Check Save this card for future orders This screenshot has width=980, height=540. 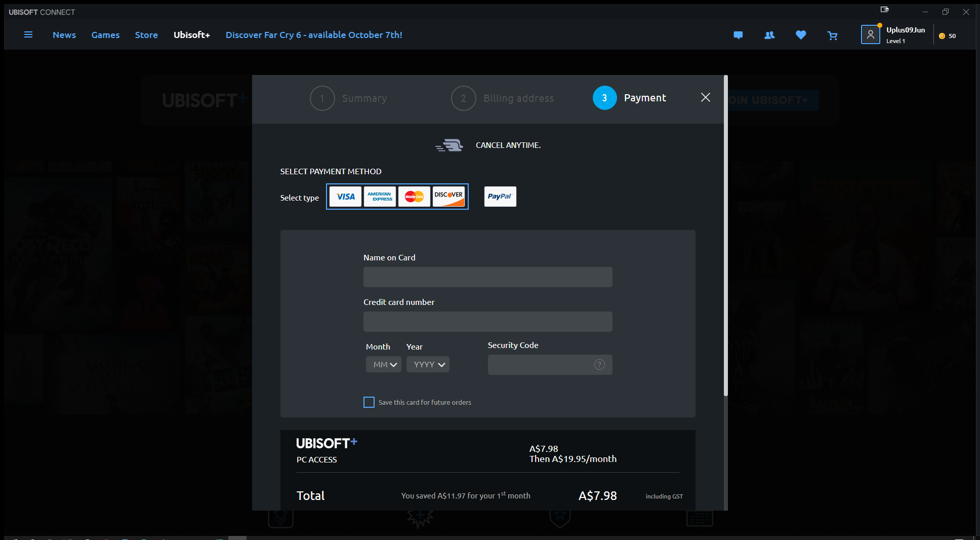pyautogui.click(x=369, y=402)
